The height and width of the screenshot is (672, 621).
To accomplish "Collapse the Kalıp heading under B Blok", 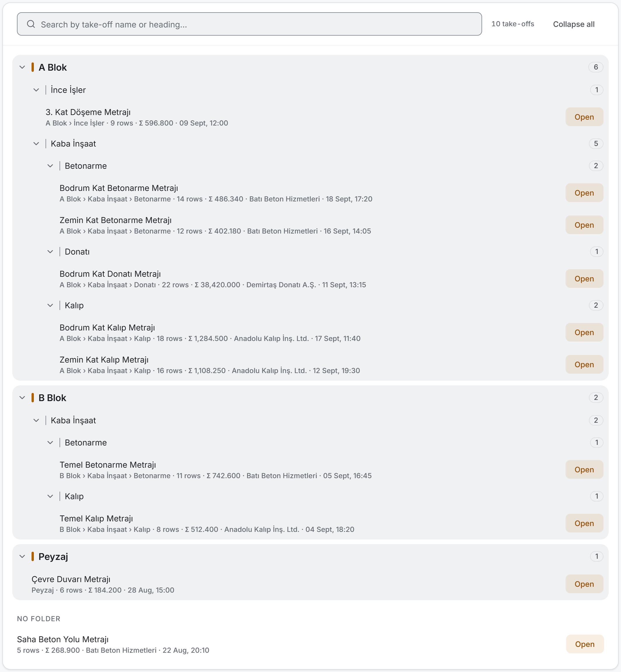I will point(50,496).
